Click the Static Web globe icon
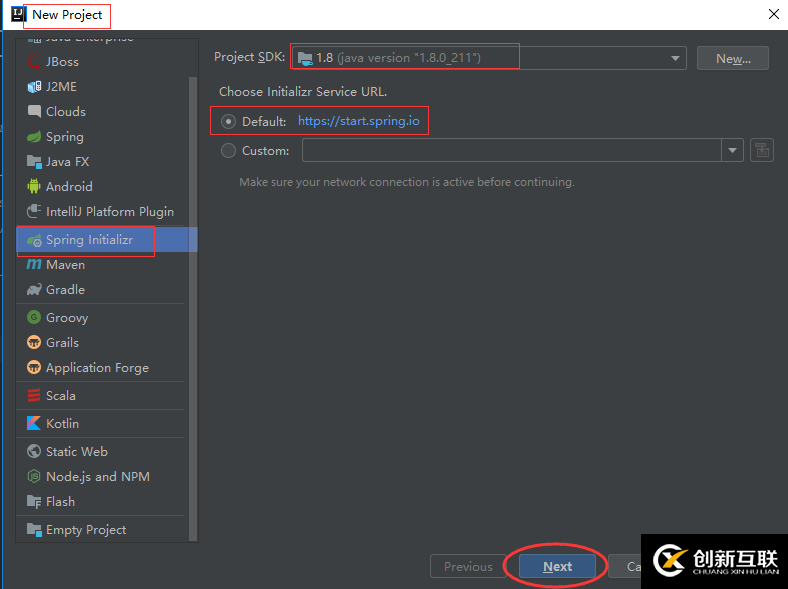788x589 pixels. (34, 451)
